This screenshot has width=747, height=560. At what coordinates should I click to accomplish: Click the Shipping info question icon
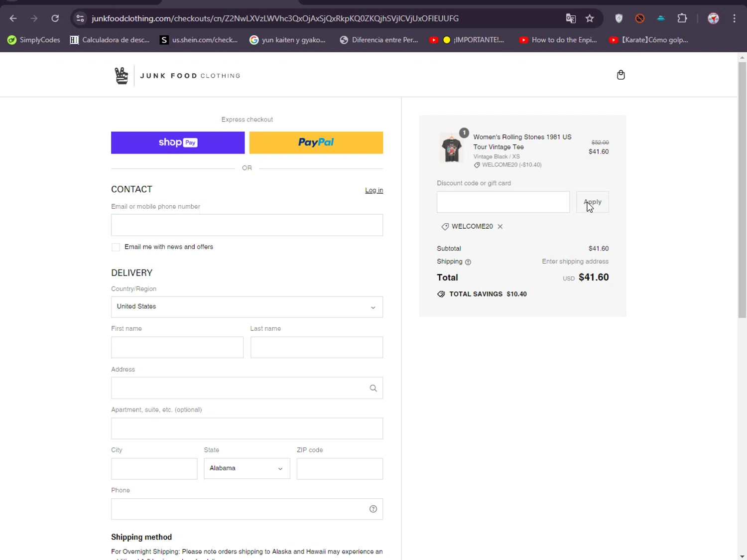pos(468,262)
